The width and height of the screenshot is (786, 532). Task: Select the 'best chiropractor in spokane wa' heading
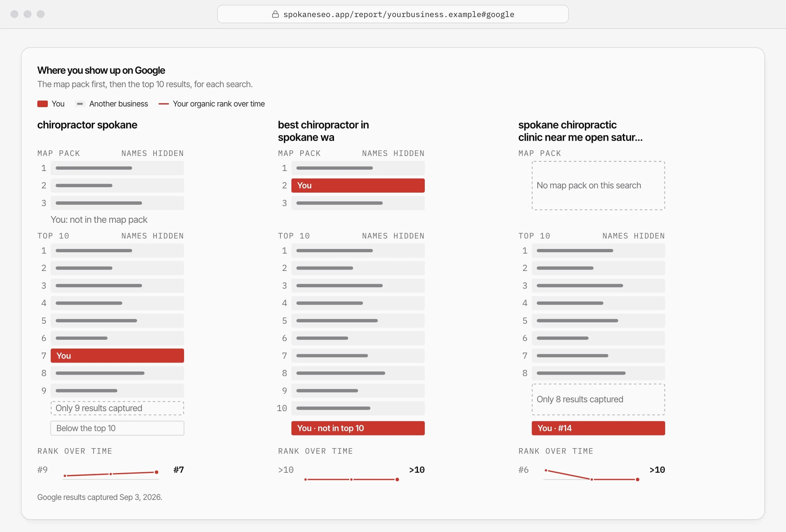[x=323, y=131]
